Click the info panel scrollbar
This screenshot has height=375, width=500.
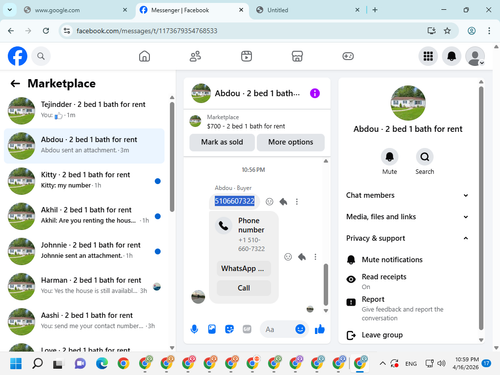coord(481,208)
